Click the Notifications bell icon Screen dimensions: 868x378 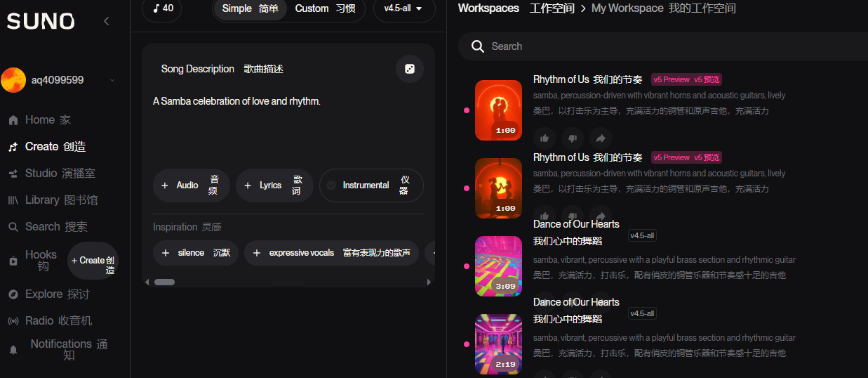(x=13, y=349)
